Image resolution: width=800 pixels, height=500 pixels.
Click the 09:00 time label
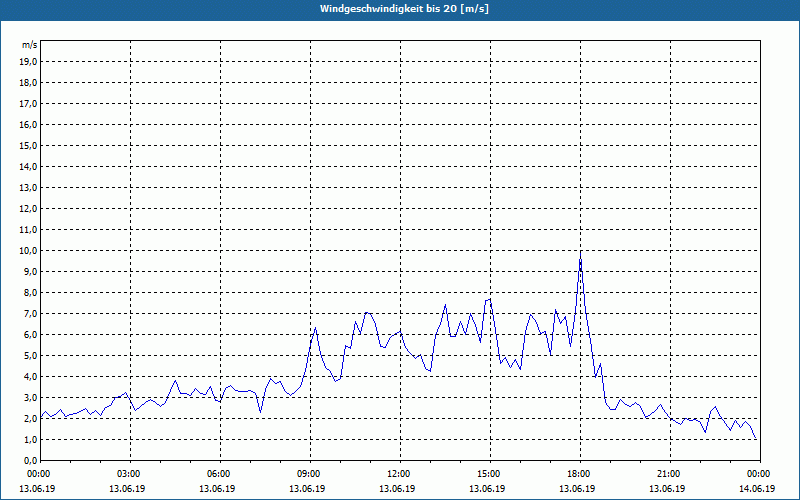point(310,474)
